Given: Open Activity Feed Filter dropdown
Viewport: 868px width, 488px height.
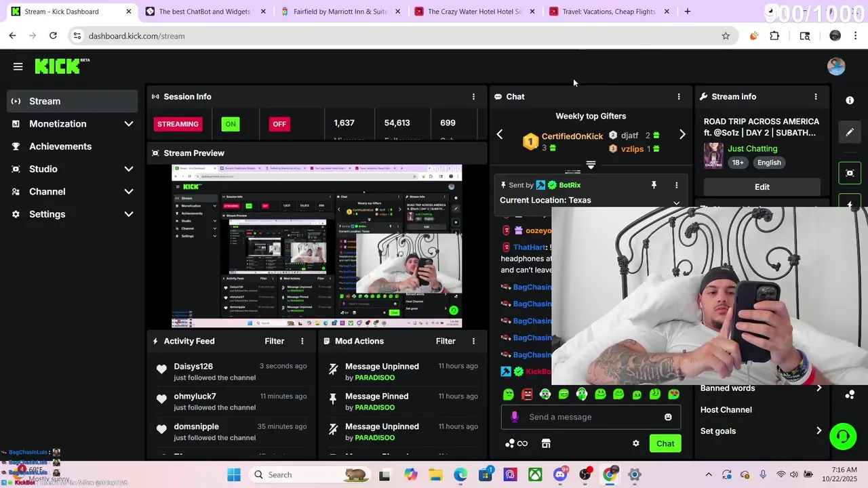Looking at the screenshot, I should 274,341.
